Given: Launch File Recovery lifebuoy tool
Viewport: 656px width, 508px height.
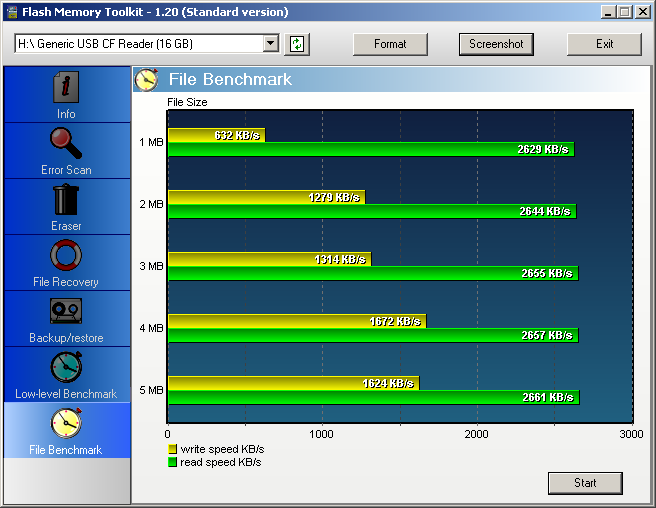Looking at the screenshot, I should (x=66, y=256).
